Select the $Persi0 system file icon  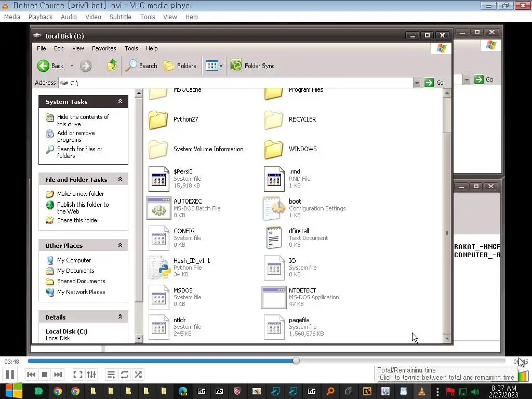[159, 179]
